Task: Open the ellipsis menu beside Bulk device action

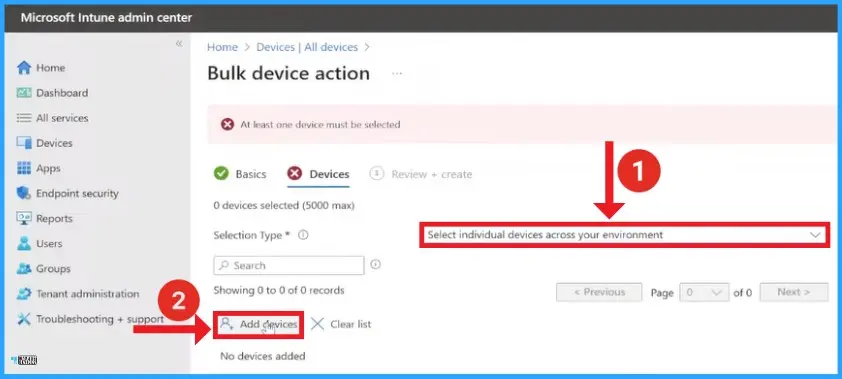Action: (397, 74)
